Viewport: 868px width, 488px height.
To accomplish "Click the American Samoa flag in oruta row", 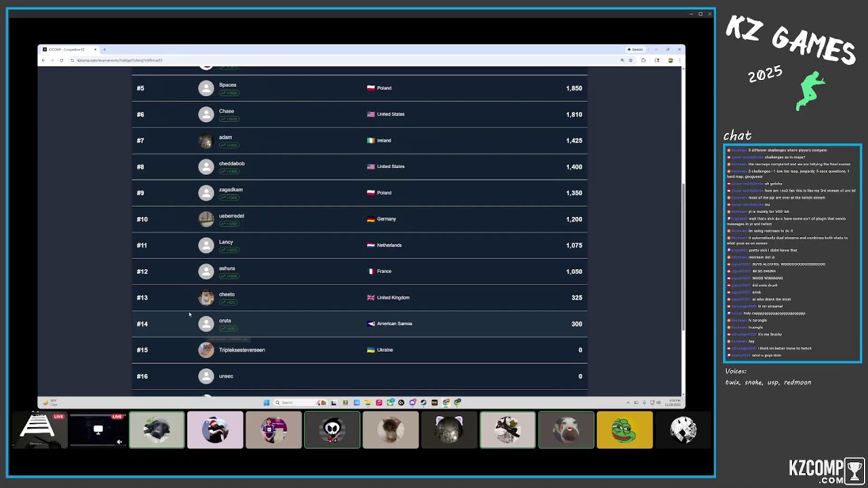I will coord(371,324).
